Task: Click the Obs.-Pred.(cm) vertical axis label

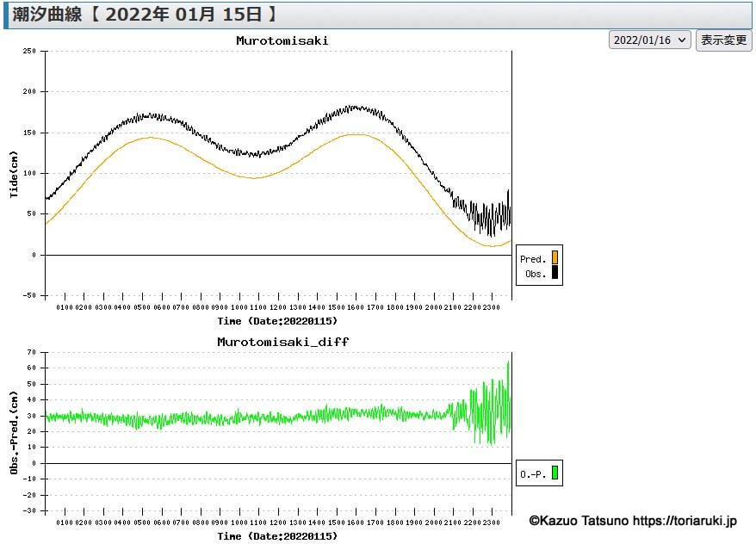Action: (15, 431)
